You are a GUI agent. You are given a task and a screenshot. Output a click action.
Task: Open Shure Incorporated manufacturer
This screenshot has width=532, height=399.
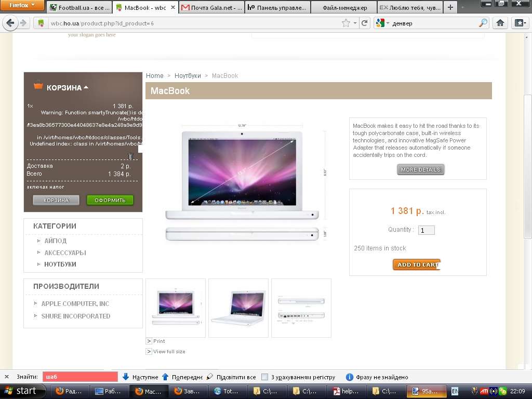[76, 316]
